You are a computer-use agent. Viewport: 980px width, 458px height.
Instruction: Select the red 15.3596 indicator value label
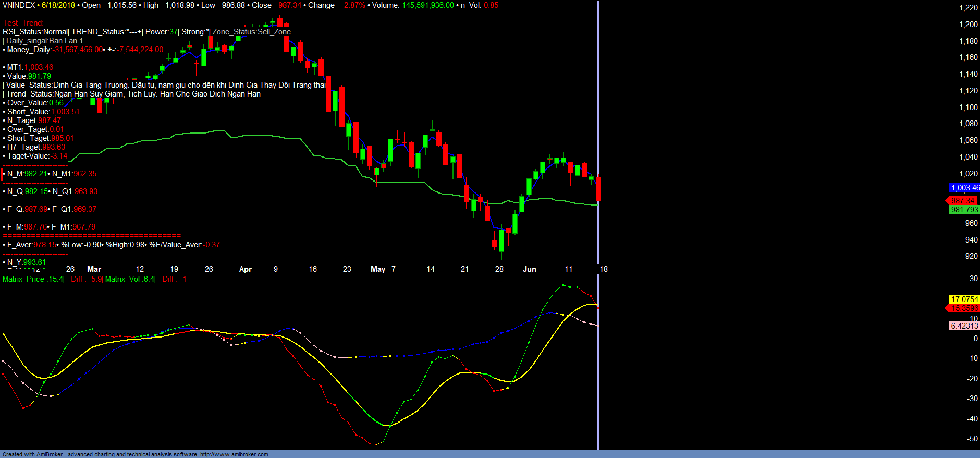964,308
